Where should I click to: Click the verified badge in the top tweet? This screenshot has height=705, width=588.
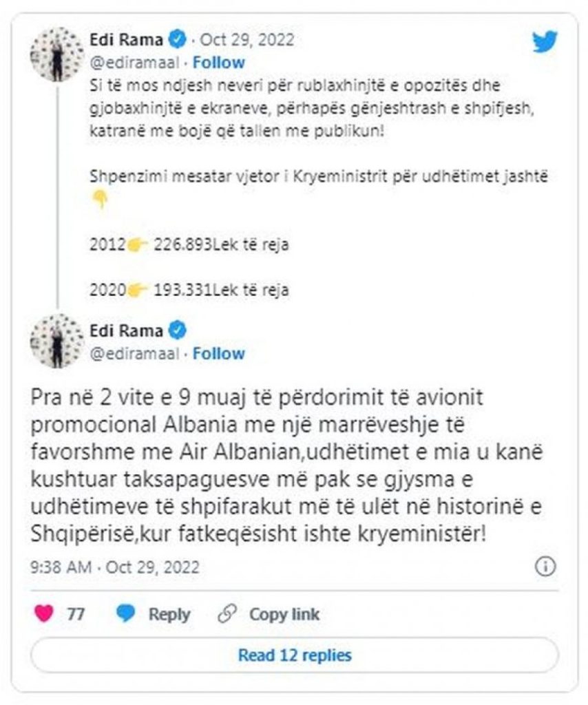(178, 39)
